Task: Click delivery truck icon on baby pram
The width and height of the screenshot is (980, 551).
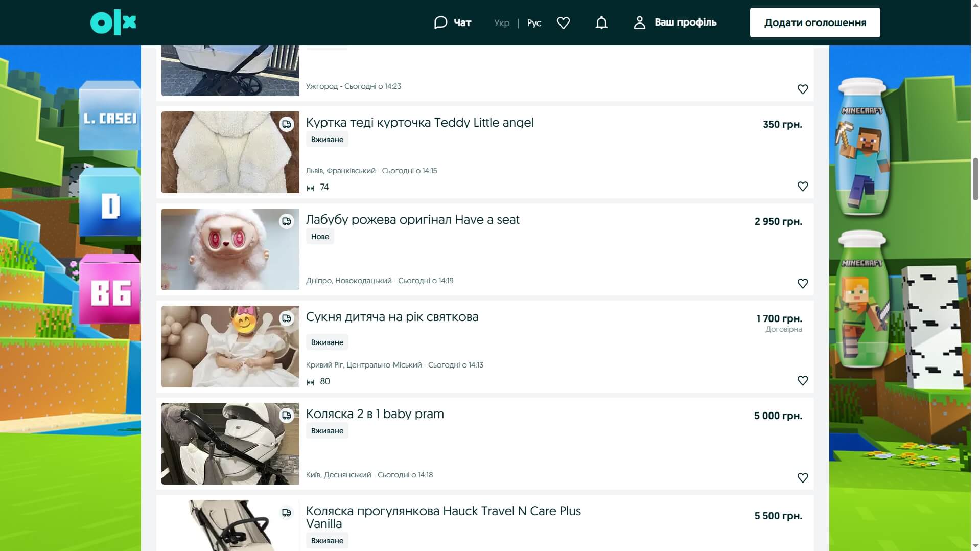Action: coord(287,416)
